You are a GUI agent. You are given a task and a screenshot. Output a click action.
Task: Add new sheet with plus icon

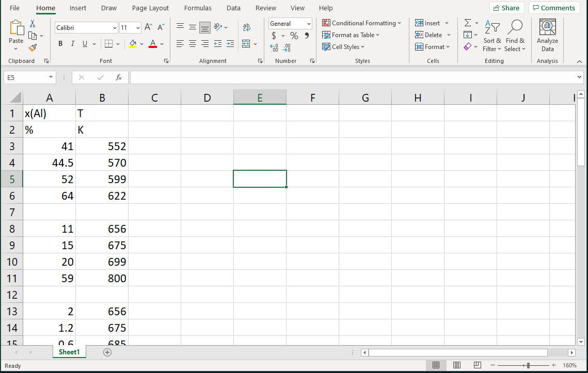point(107,352)
